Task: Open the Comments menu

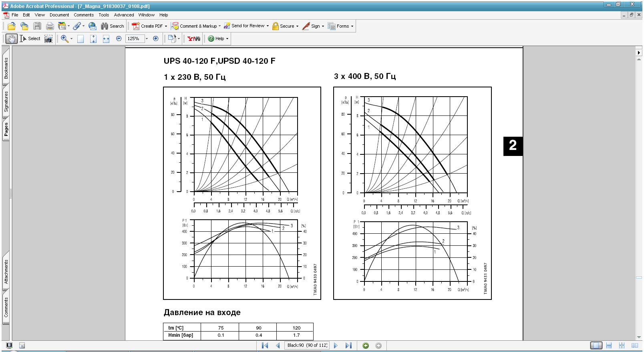Action: click(84, 15)
